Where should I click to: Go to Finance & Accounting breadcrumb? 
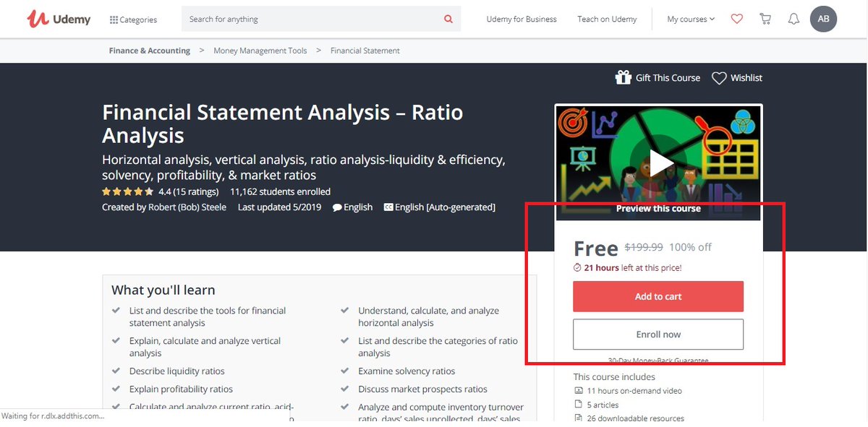point(150,51)
